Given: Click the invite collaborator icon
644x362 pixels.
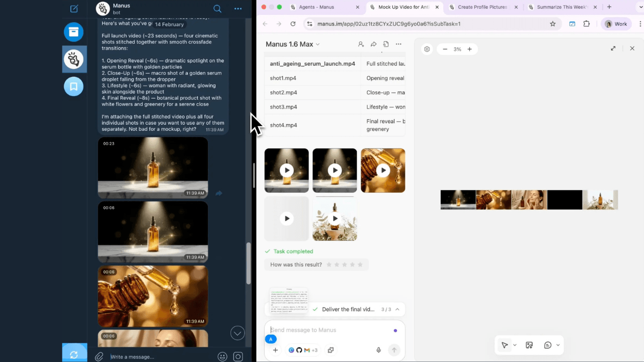Looking at the screenshot, I should 361,44.
